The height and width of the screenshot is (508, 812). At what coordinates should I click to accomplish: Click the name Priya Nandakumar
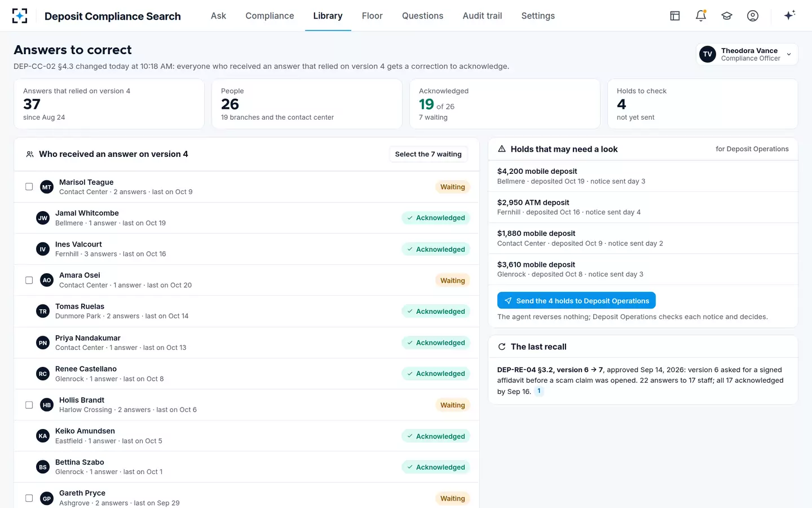pos(88,338)
